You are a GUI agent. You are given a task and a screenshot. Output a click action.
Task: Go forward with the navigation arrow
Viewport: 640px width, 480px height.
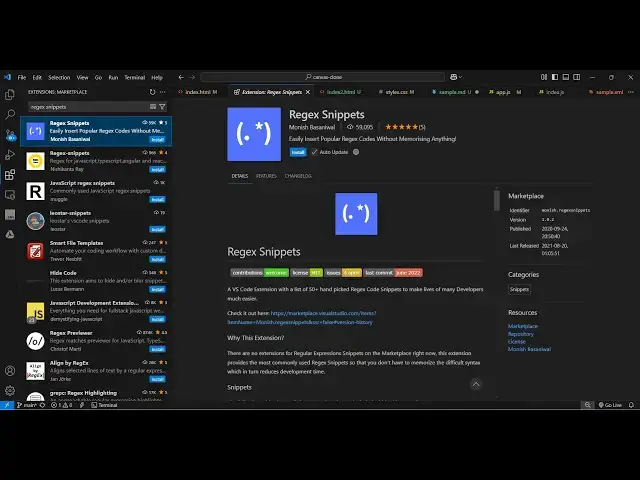(192, 77)
